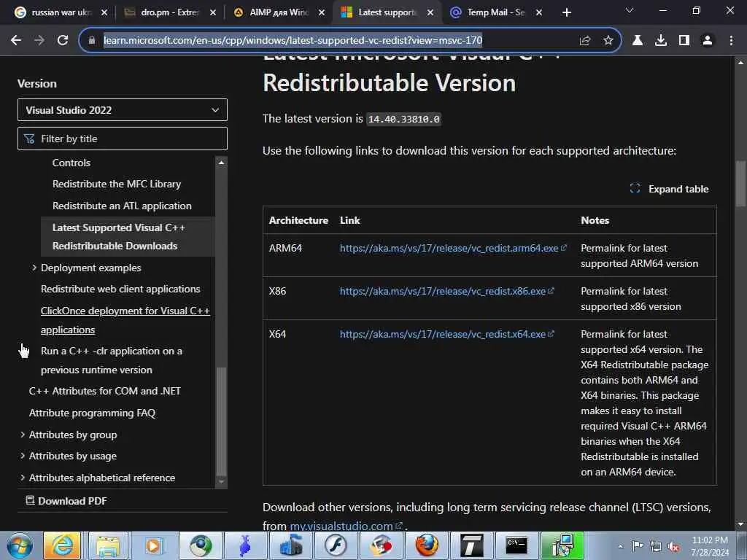Viewport: 747px width, 560px height.
Task: Click the muted volume tray icon
Action: coord(673,546)
